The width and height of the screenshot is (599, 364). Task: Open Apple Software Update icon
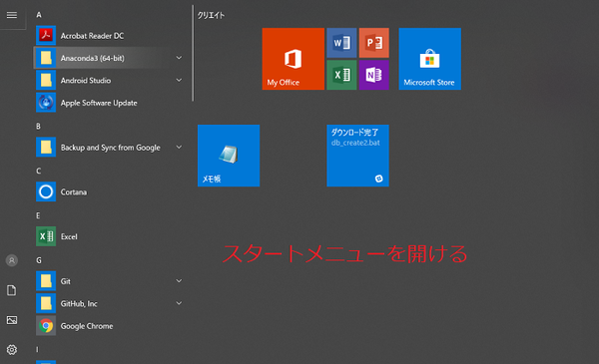[x=46, y=103]
